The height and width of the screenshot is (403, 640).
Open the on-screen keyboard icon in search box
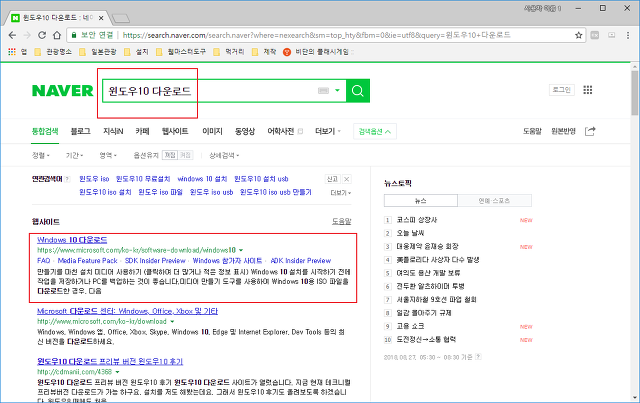(x=323, y=91)
